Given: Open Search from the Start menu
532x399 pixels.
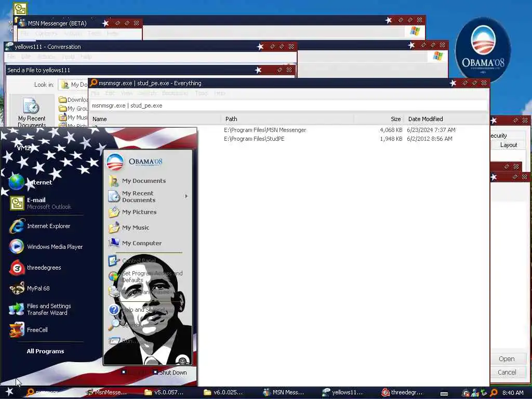Looking at the screenshot, I should point(124,325).
